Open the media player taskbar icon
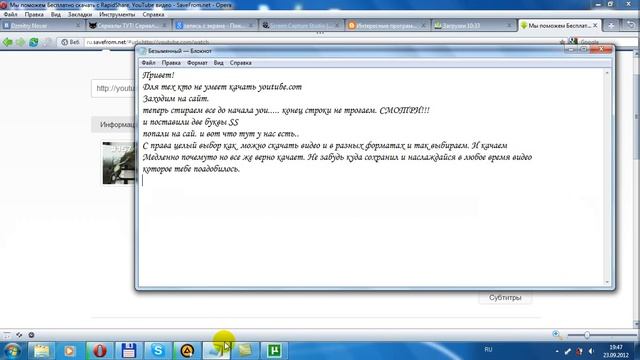640x360 pixels. pyautogui.click(x=69, y=351)
